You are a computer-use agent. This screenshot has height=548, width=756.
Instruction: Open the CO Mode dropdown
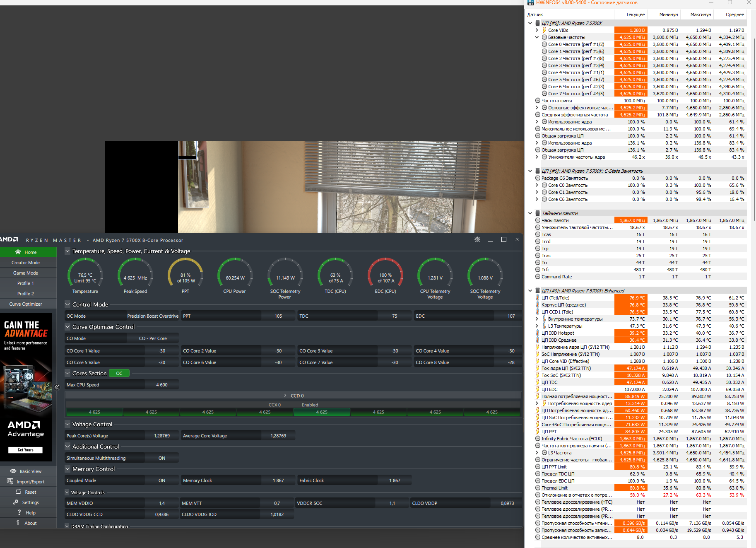(x=153, y=338)
